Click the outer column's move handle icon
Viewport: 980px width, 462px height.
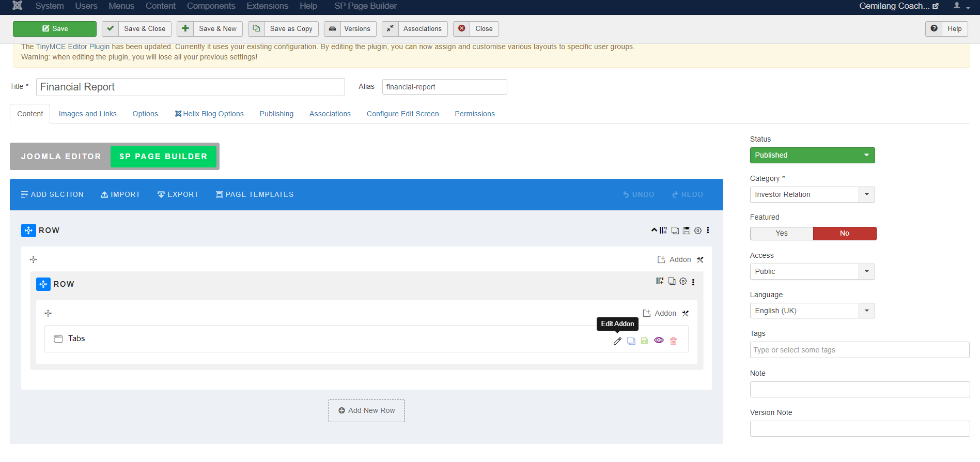pyautogui.click(x=34, y=259)
